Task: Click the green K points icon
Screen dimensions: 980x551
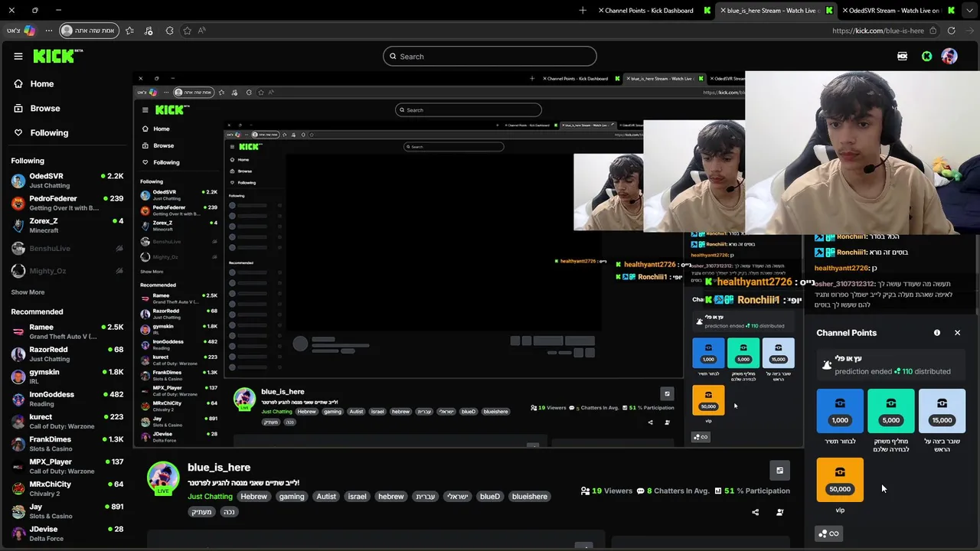Action: pos(926,56)
